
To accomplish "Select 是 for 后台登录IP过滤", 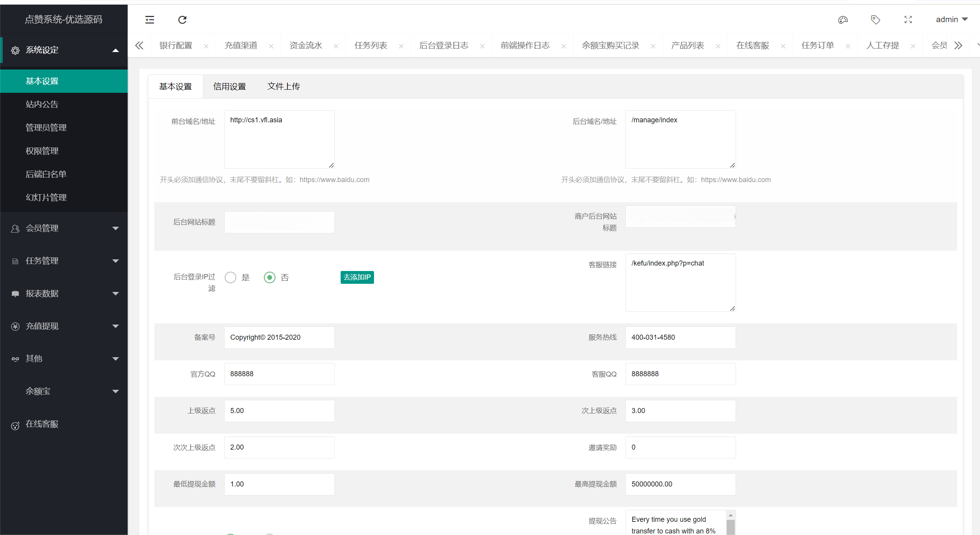I will pos(230,277).
